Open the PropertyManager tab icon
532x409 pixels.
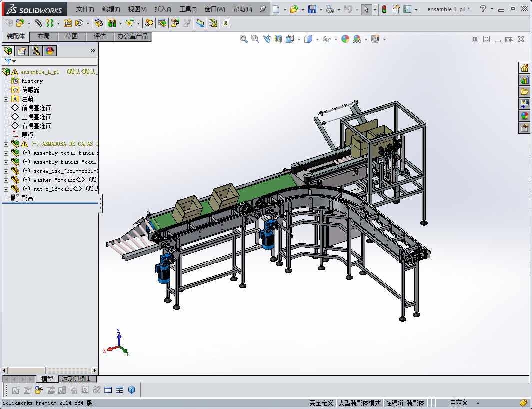21,51
